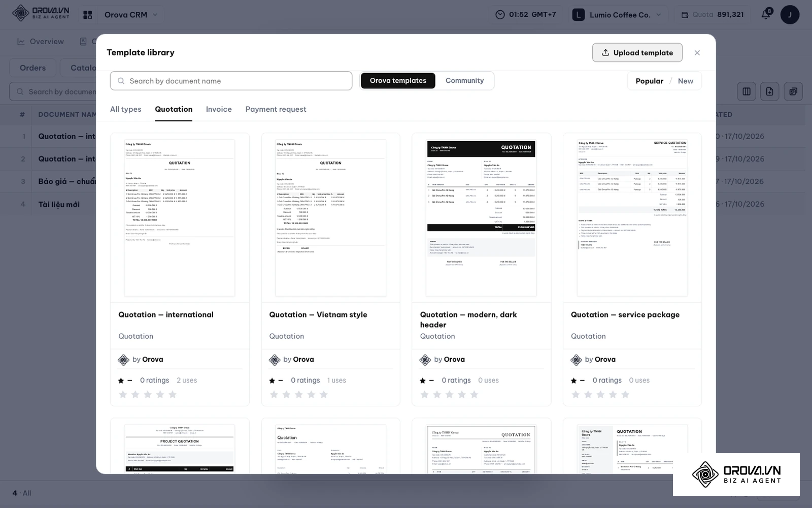Open Quotation – modern, dark header preview
The height and width of the screenshot is (508, 812).
481,218
